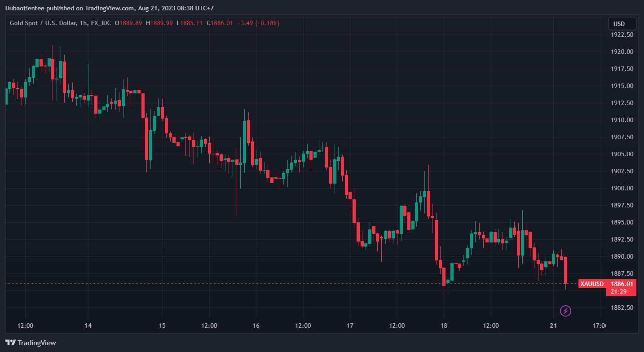Select date marker 16 on time axis
This screenshot has width=644, height=352.
pyautogui.click(x=256, y=326)
